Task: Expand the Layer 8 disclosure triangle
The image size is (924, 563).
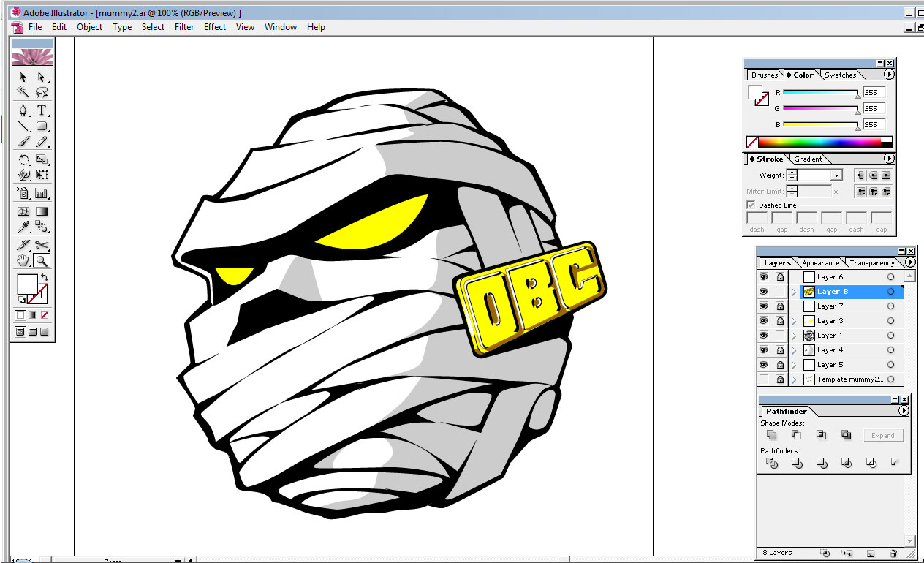Action: coord(794,292)
